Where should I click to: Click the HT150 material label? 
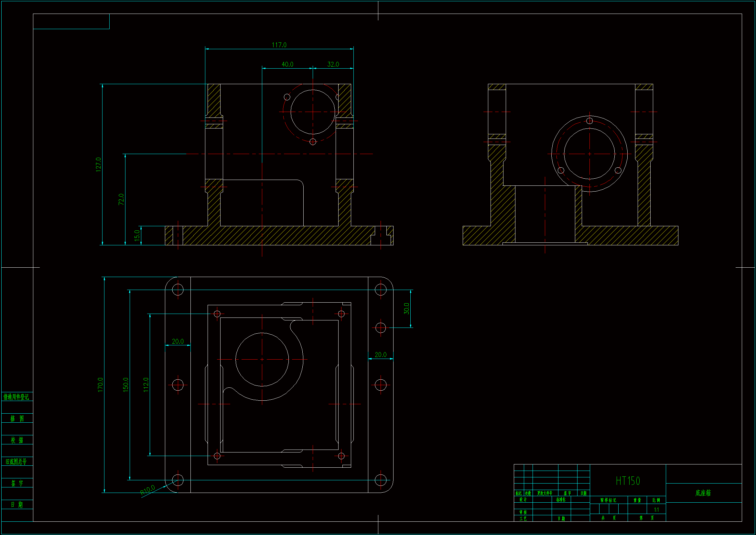click(628, 481)
